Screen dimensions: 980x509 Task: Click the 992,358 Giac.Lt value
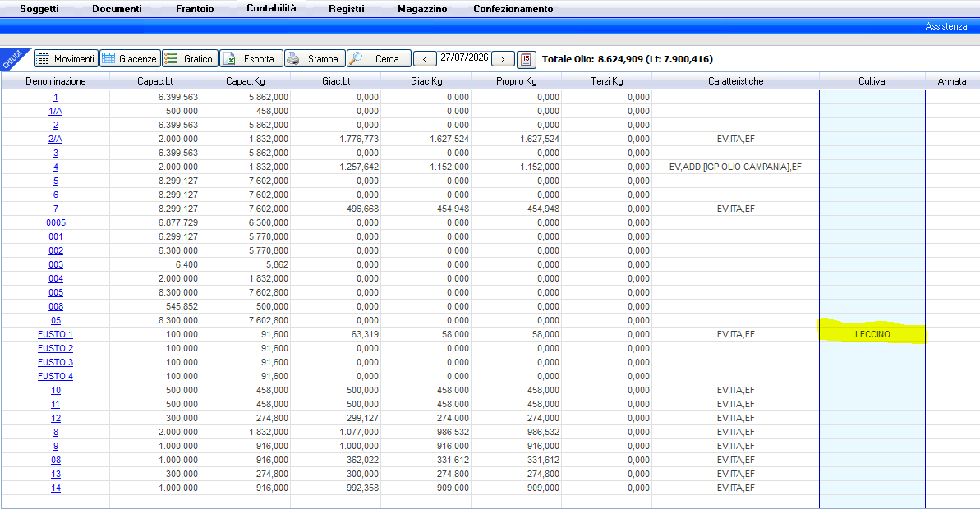362,488
